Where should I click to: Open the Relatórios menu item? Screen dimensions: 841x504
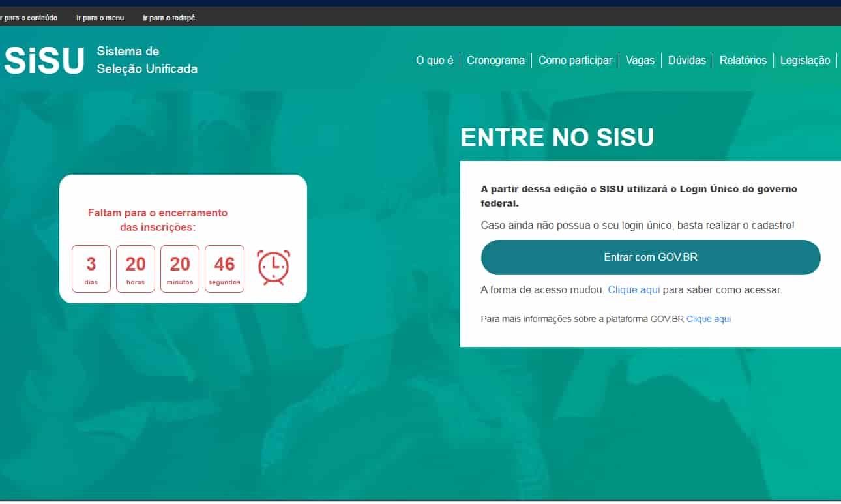click(x=743, y=60)
